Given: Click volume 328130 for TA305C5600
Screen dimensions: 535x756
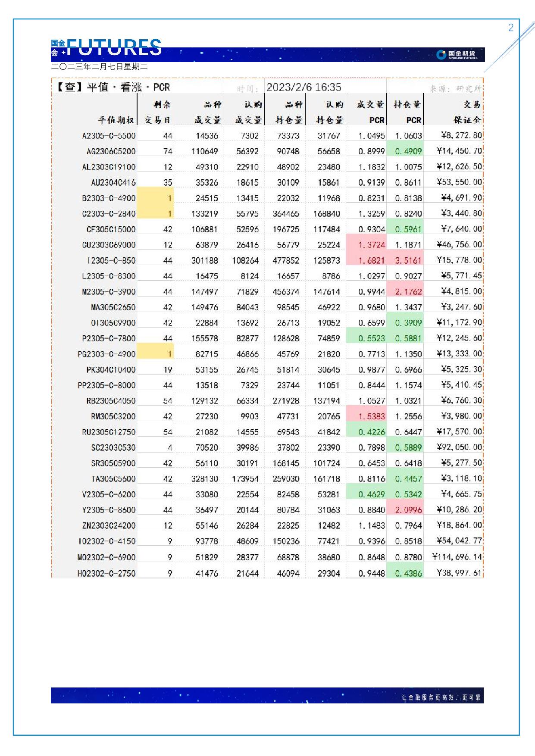Looking at the screenshot, I should pyautogui.click(x=205, y=479).
